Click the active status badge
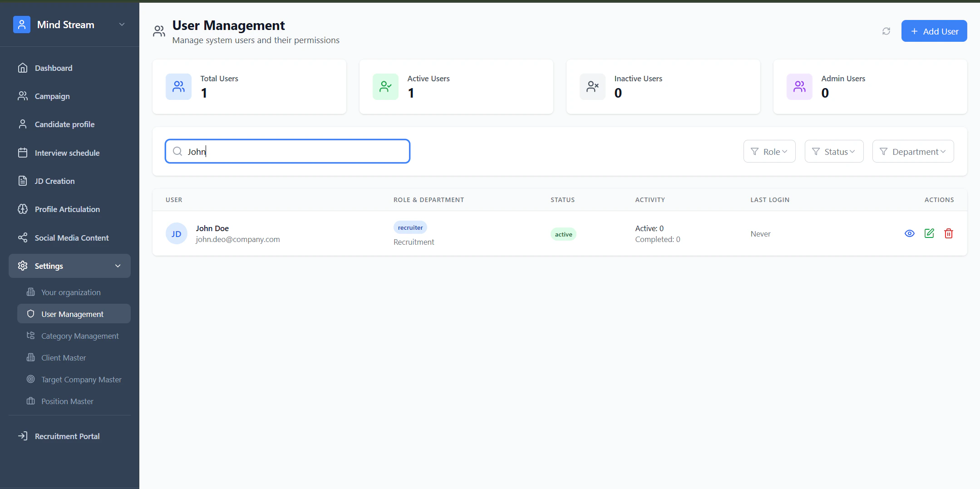Image resolution: width=980 pixels, height=489 pixels. coord(563,234)
